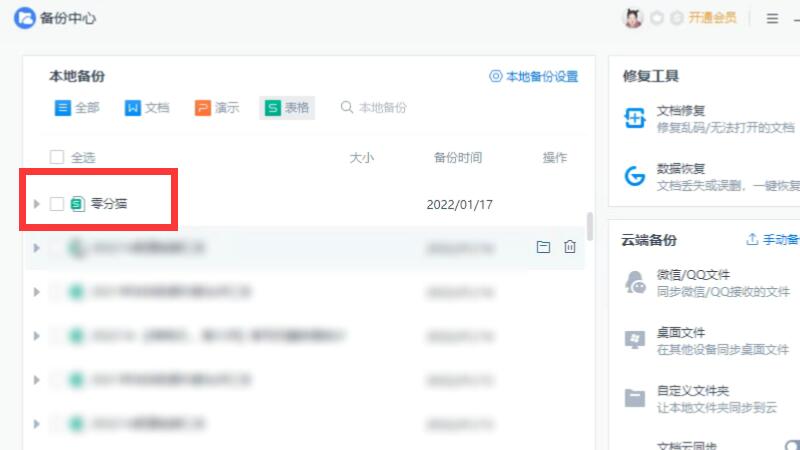Expand the third backup row arrow
The image size is (800, 450).
pos(37,292)
